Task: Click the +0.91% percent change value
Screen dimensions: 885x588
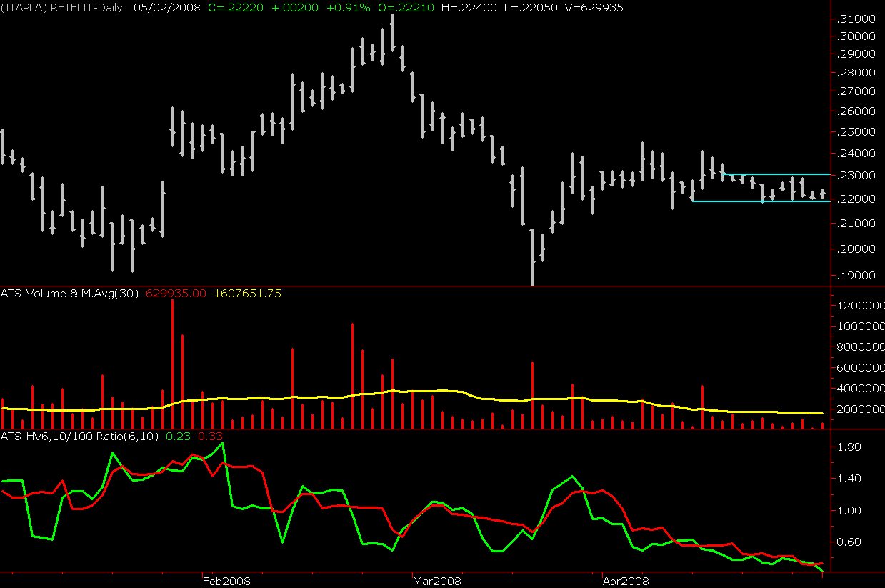Action: [347, 8]
